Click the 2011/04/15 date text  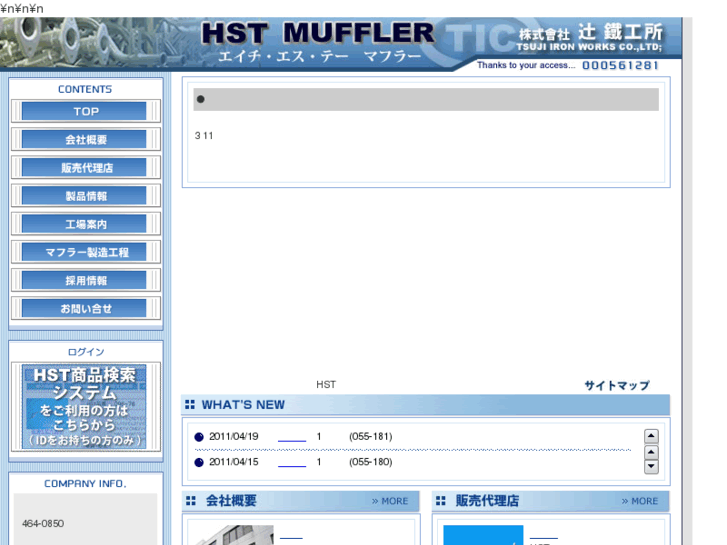(x=234, y=462)
